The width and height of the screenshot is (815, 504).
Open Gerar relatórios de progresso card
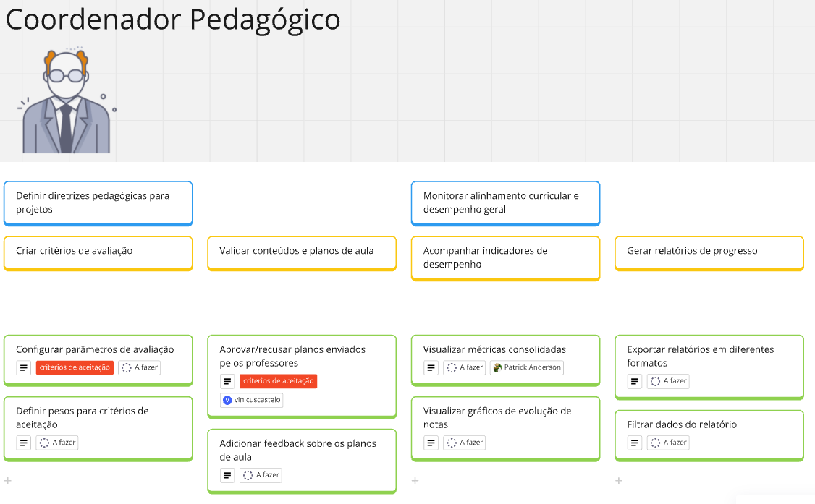pos(709,253)
